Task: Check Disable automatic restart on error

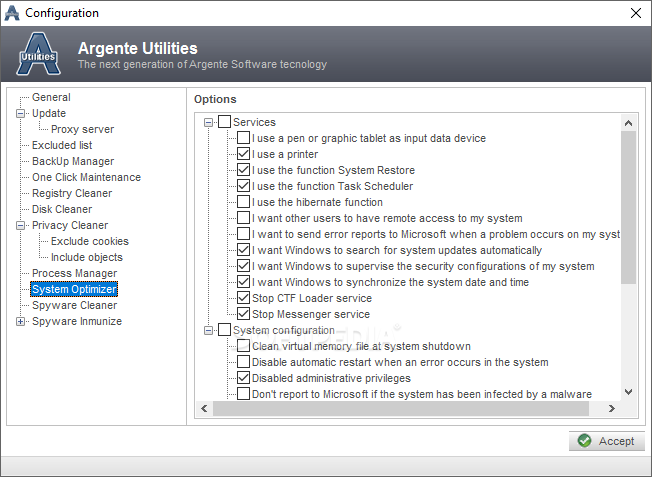Action: coord(244,362)
